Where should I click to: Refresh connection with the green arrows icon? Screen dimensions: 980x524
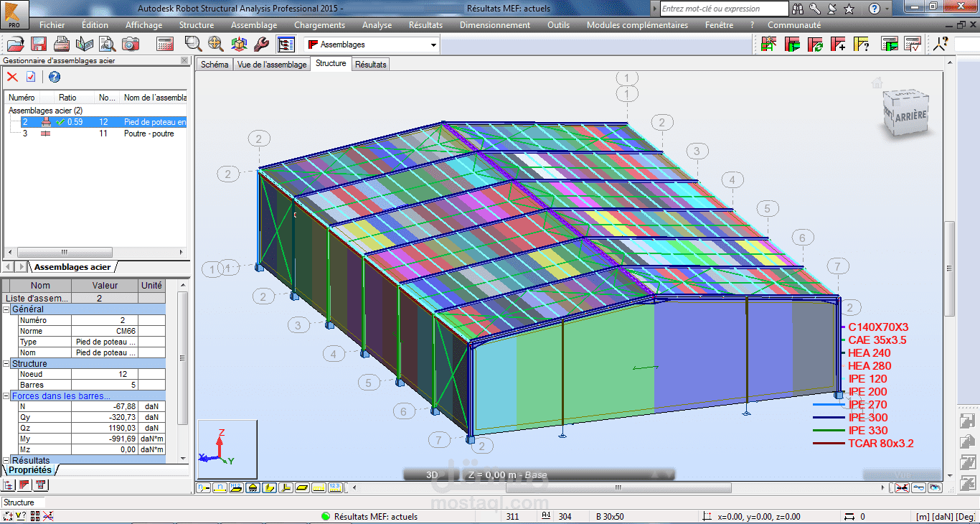point(815,45)
